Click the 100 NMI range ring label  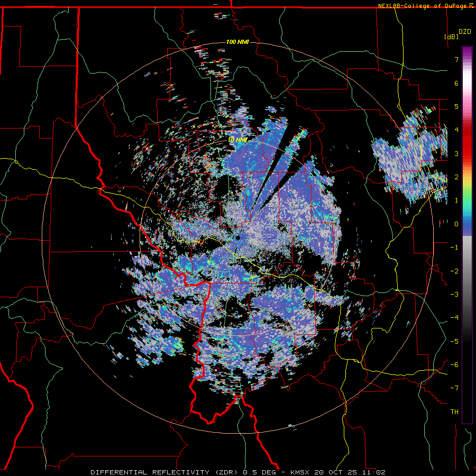237,42
